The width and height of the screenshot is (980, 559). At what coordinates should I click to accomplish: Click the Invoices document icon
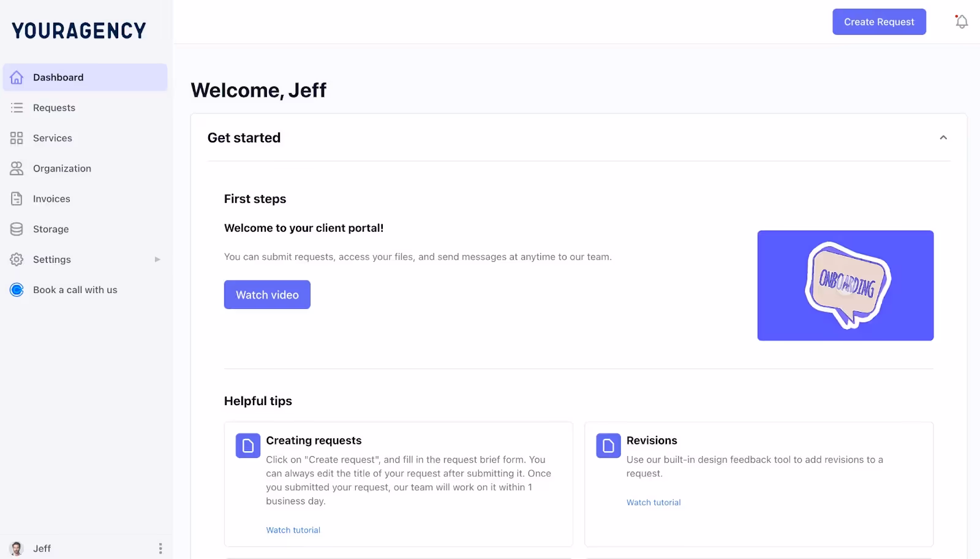tap(17, 199)
